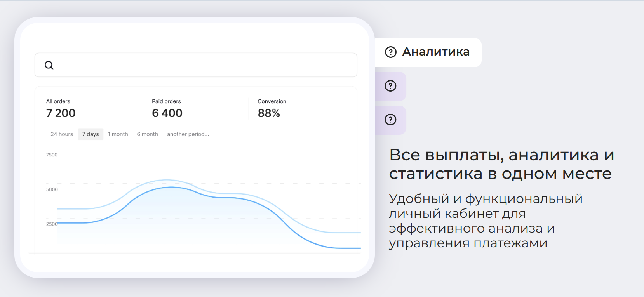Click the Conversion value 88%
Screen dimensions: 644x297
(x=269, y=113)
